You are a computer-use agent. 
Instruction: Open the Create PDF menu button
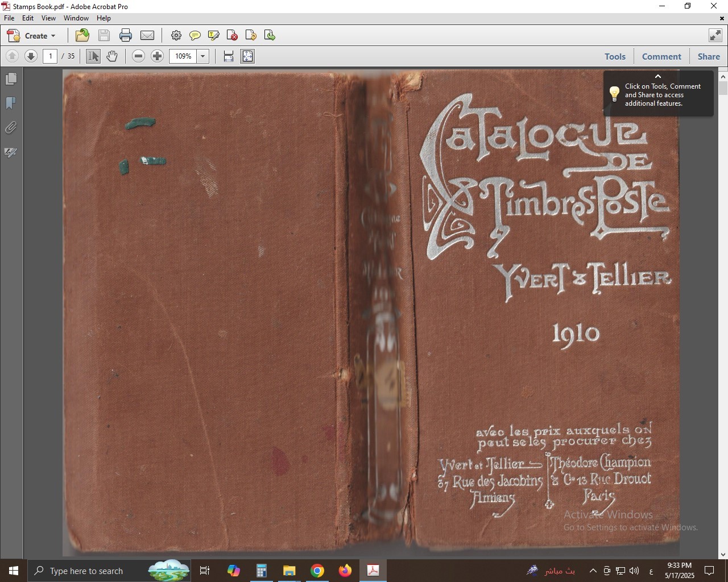32,36
